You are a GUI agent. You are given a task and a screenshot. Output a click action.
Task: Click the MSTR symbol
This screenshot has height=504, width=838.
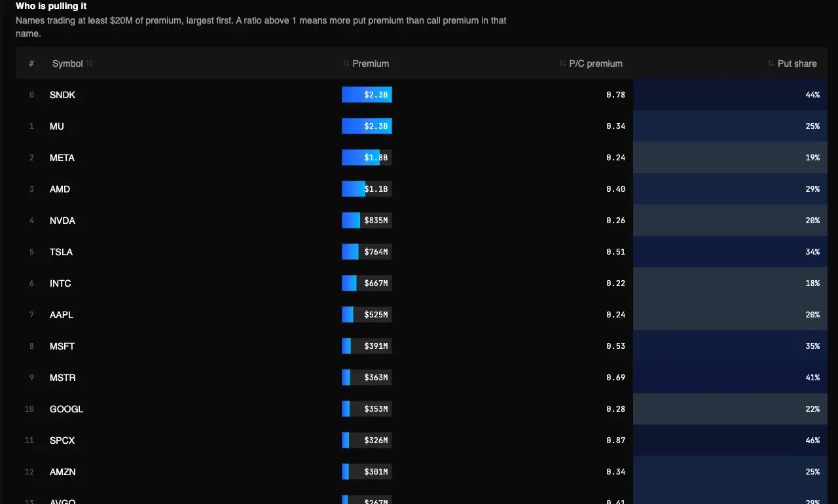pyautogui.click(x=62, y=378)
